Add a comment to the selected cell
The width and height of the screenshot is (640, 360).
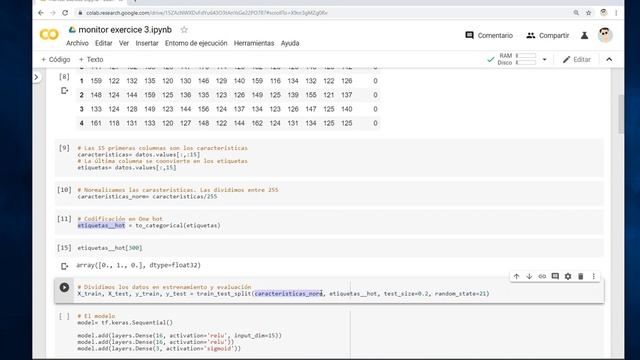tap(555, 276)
